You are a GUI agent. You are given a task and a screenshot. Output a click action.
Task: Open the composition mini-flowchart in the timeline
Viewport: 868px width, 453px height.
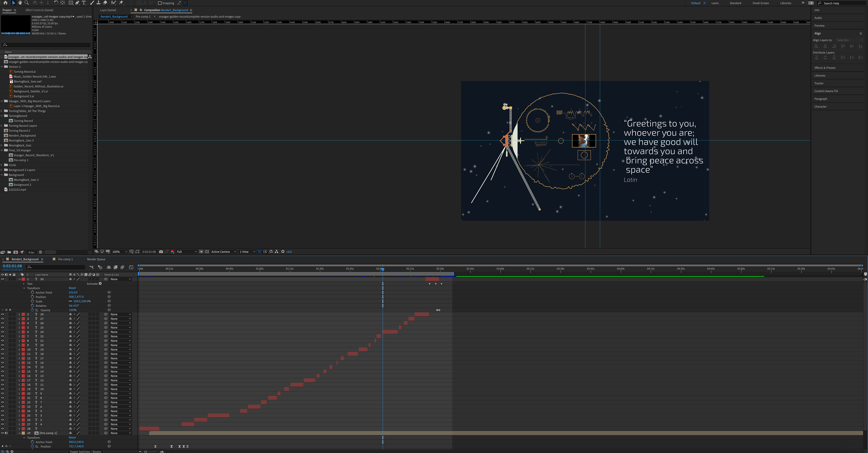[91, 267]
